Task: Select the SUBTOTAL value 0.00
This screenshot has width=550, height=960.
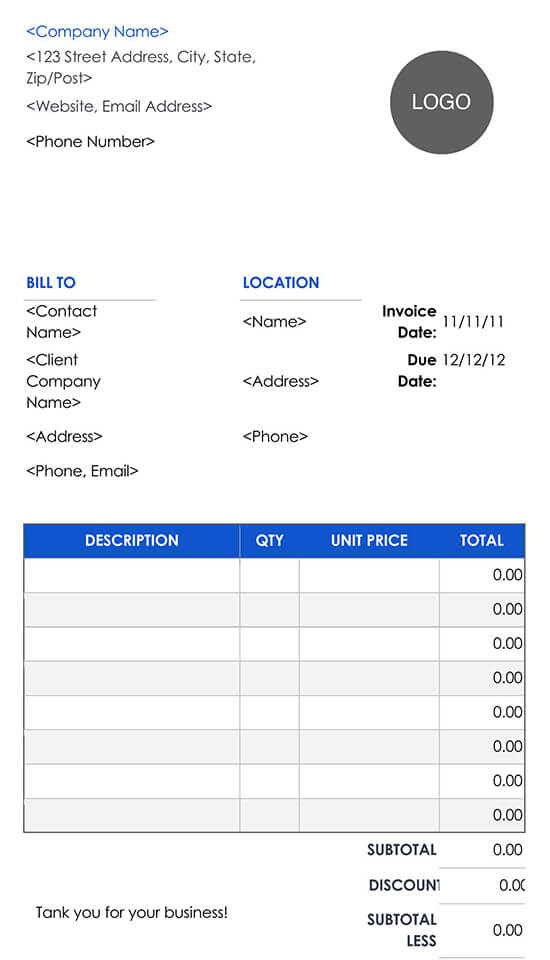Action: (x=508, y=850)
